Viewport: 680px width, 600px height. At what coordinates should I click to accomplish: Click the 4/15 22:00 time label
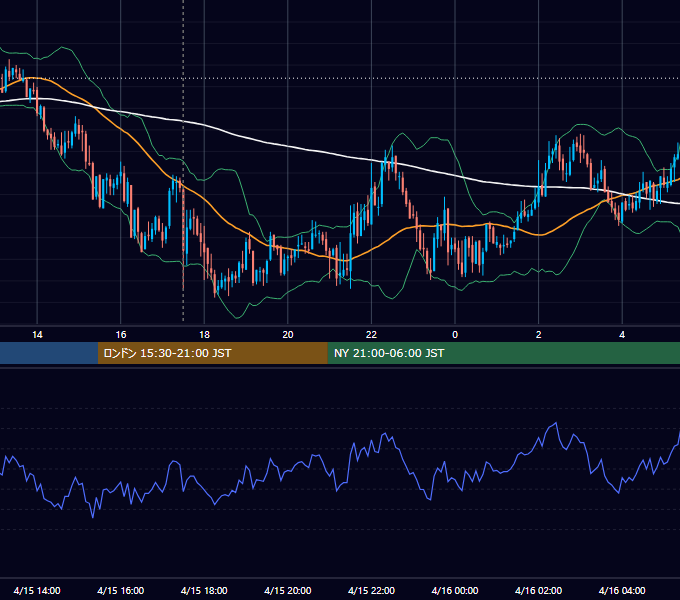[x=371, y=590]
